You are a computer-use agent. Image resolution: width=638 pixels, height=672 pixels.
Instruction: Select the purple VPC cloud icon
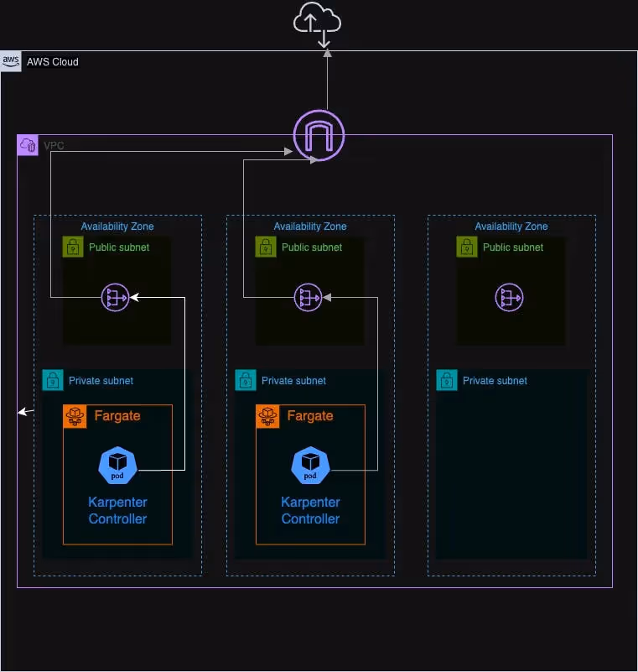pyautogui.click(x=28, y=145)
